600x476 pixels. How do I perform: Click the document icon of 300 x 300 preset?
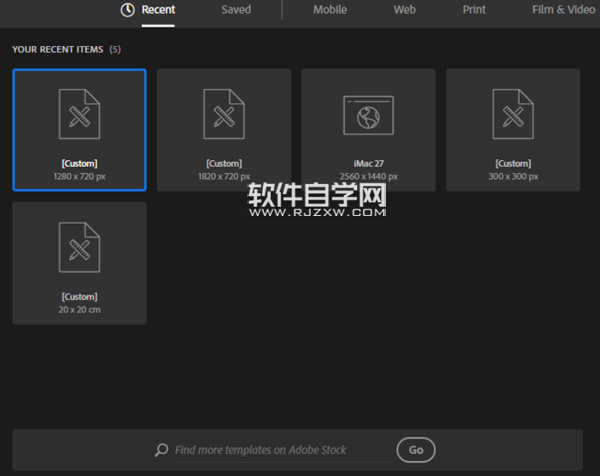point(513,114)
